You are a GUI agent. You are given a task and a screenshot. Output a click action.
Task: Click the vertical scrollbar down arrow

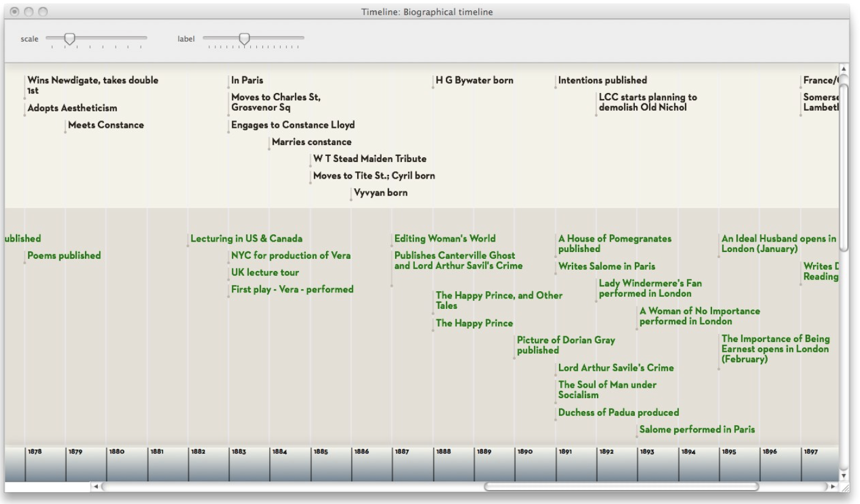click(843, 475)
